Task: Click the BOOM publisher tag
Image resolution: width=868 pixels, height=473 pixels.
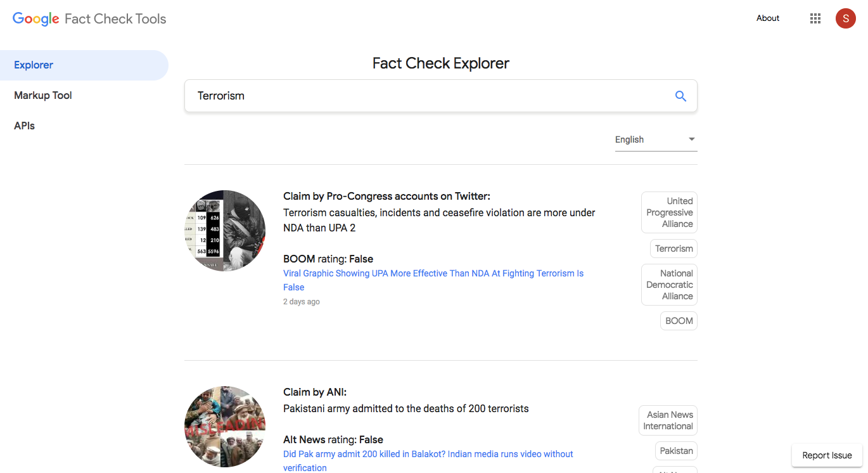Action: (x=679, y=321)
